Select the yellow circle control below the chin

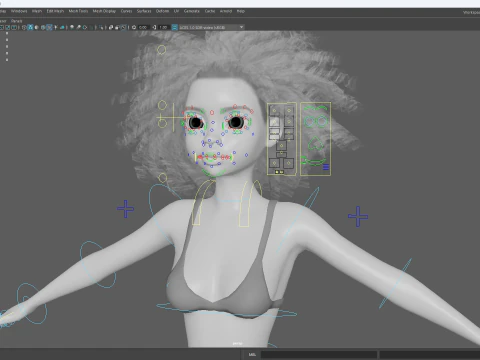163,178
